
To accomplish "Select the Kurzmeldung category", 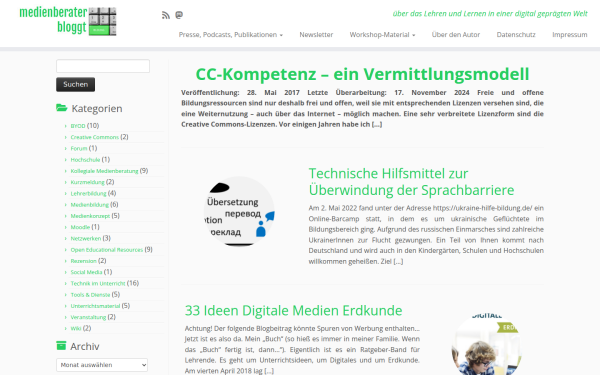I will [87, 182].
